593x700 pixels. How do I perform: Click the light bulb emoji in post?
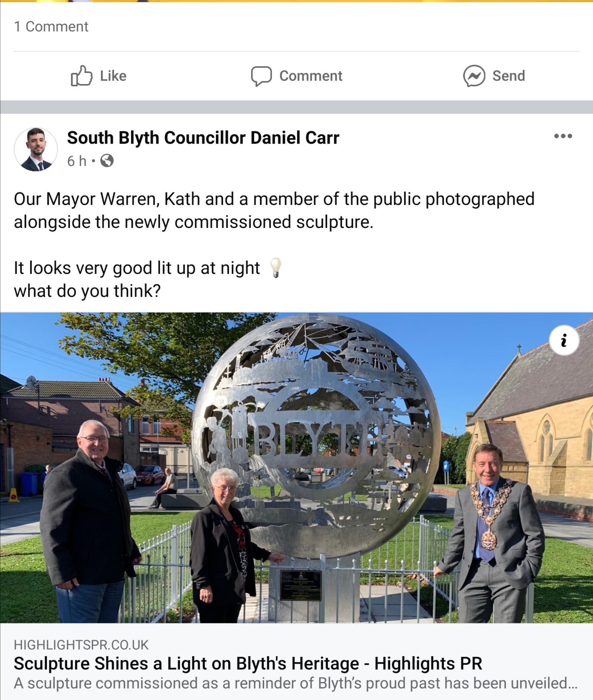(x=275, y=268)
